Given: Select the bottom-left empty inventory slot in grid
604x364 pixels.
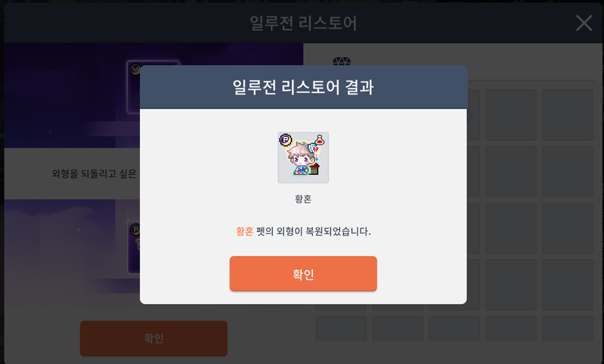Looking at the screenshot, I should pyautogui.click(x=342, y=328).
